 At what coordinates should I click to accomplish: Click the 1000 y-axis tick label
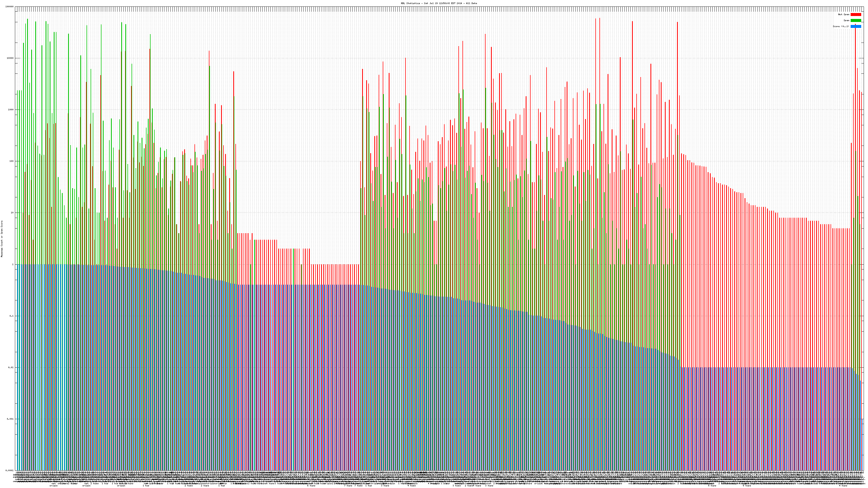[11, 110]
